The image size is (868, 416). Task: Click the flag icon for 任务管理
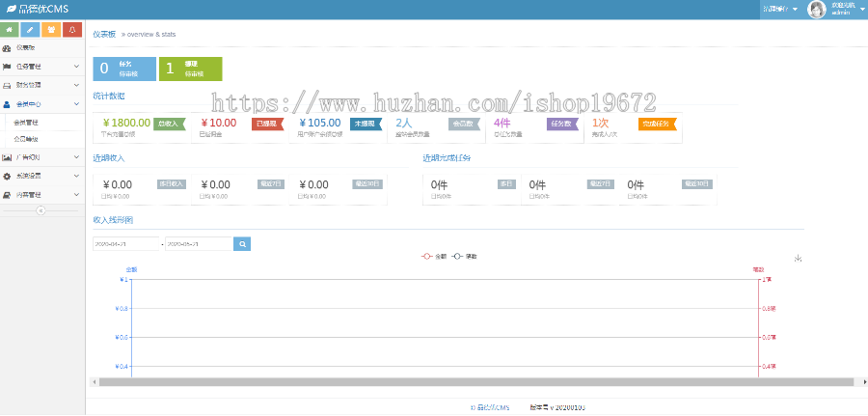7,67
